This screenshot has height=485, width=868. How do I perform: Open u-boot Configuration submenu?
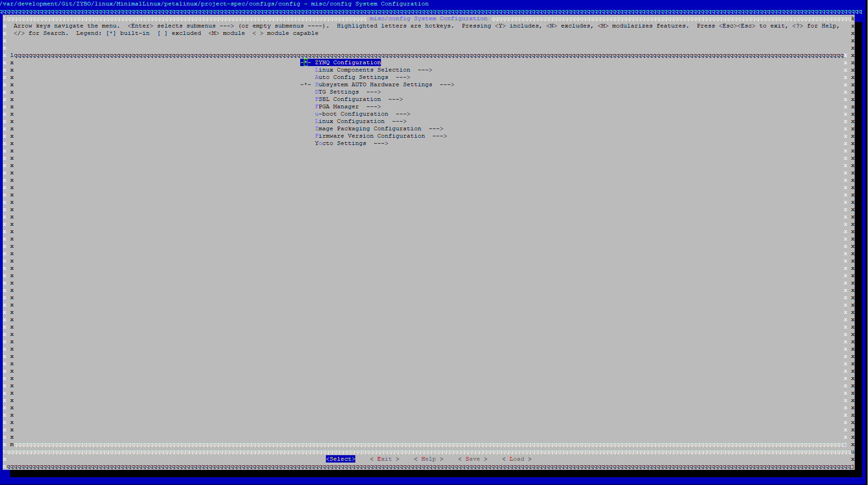pos(363,114)
